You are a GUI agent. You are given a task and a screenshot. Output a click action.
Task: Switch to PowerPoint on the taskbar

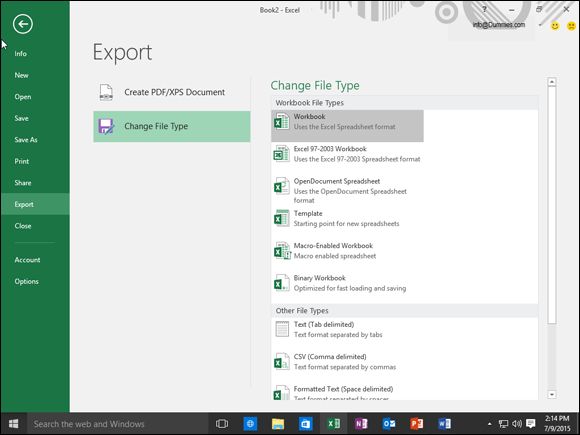[x=417, y=424]
